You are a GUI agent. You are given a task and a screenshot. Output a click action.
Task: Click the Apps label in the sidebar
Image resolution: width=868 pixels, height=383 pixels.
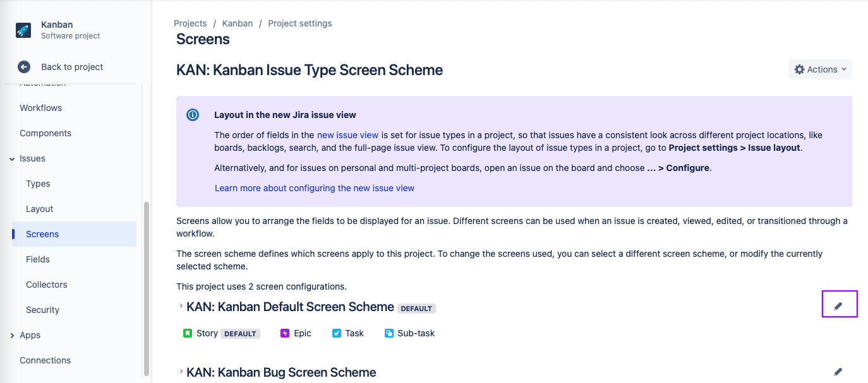click(30, 335)
